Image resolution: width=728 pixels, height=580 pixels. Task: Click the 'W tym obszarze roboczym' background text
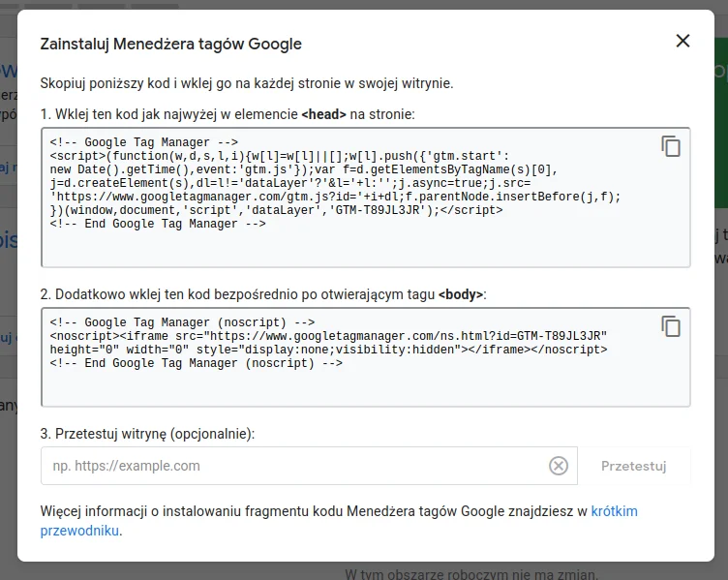(x=470, y=574)
